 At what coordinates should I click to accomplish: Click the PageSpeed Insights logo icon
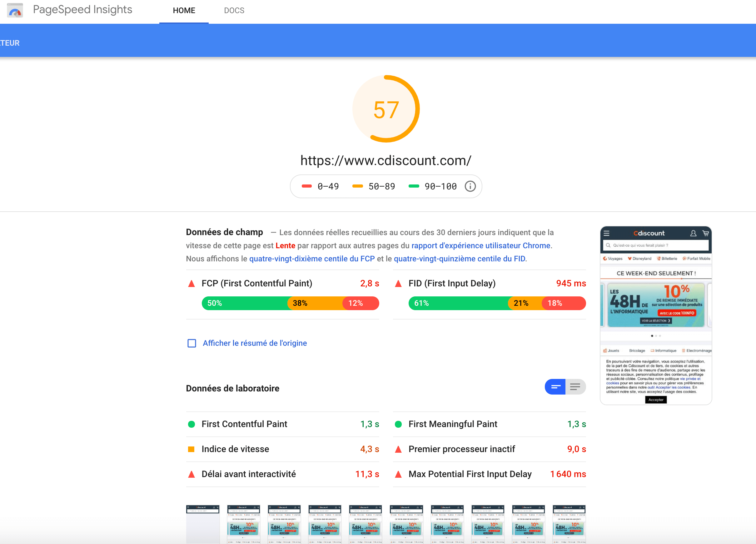(x=15, y=10)
